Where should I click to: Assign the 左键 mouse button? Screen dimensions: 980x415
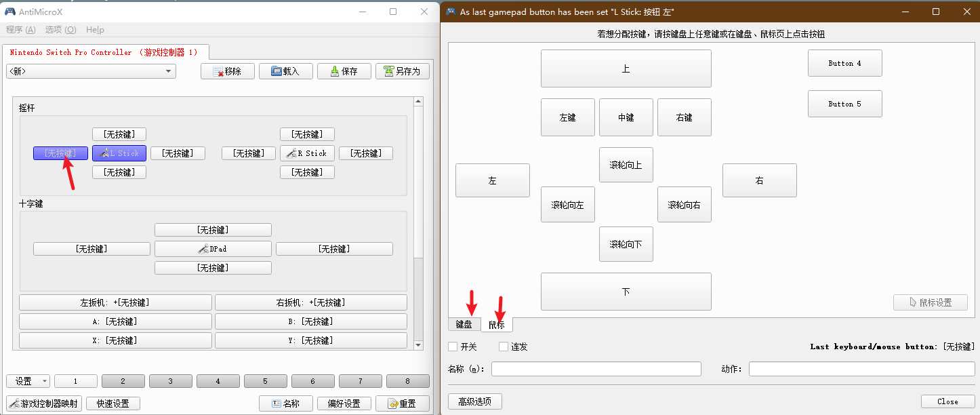click(x=568, y=117)
